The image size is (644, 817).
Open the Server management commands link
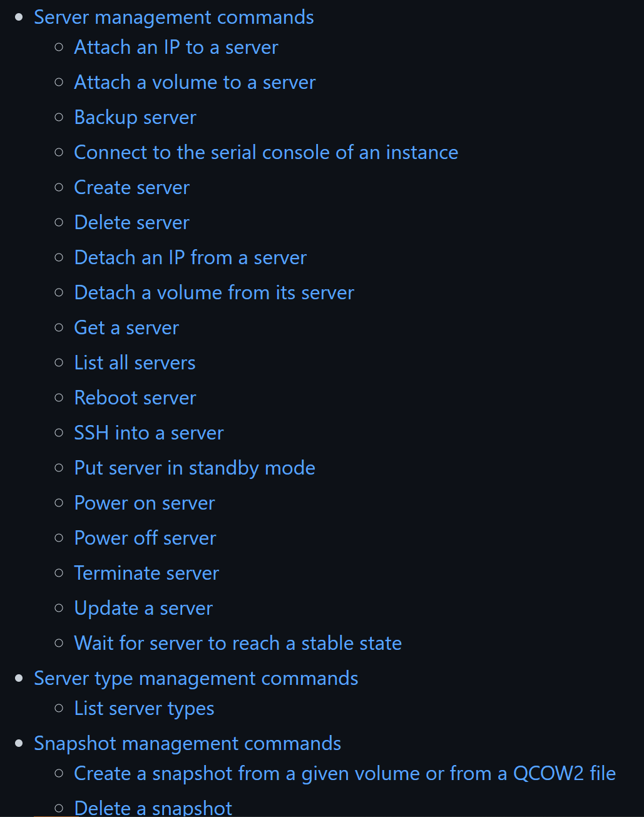coord(173,18)
